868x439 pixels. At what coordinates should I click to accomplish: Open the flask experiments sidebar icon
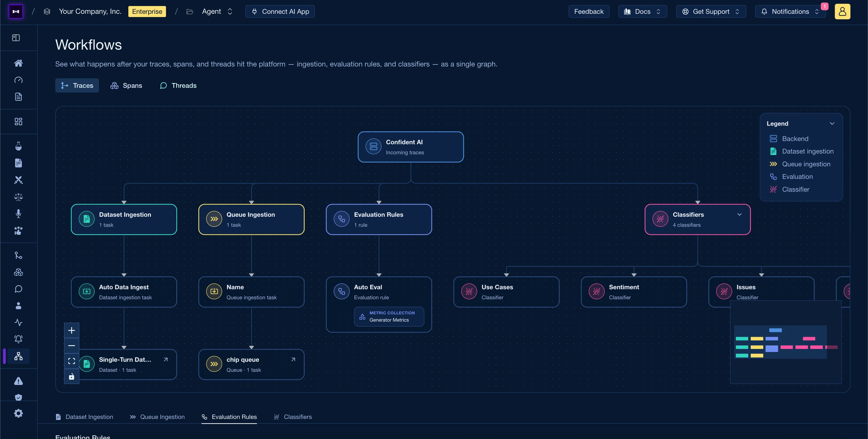(x=18, y=146)
